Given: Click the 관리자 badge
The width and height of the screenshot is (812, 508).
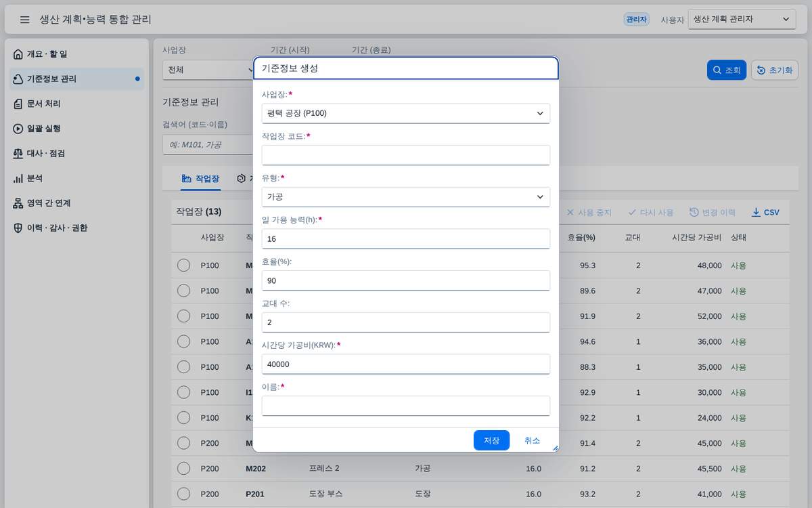Looking at the screenshot, I should click(x=636, y=20).
